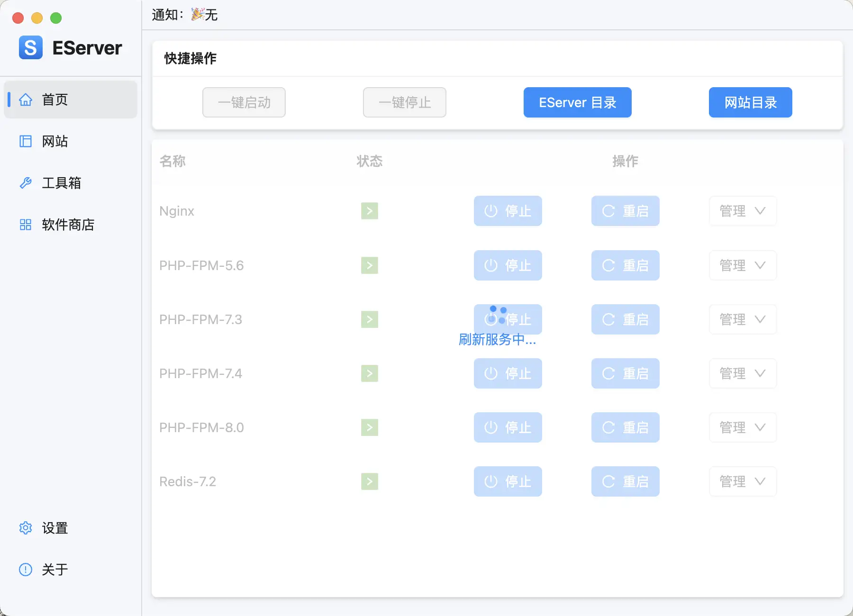Screen dimensions: 853x616
Task: Stop the PHP-FPM-7.3 service
Action: 508,319
